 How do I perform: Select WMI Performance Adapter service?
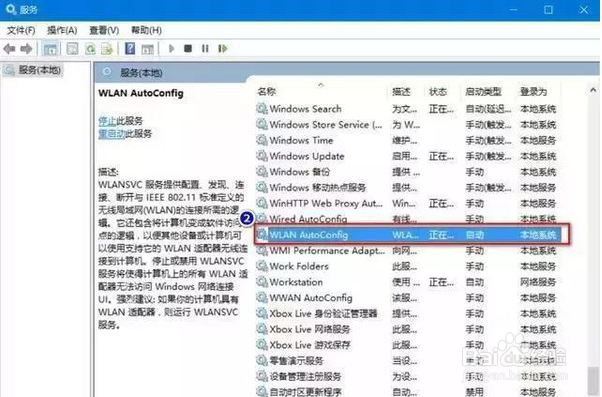[x=407, y=251]
